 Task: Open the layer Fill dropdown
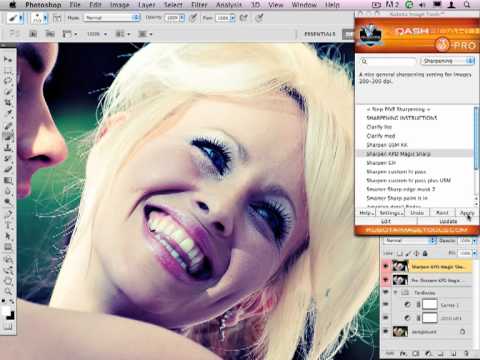pos(474,254)
